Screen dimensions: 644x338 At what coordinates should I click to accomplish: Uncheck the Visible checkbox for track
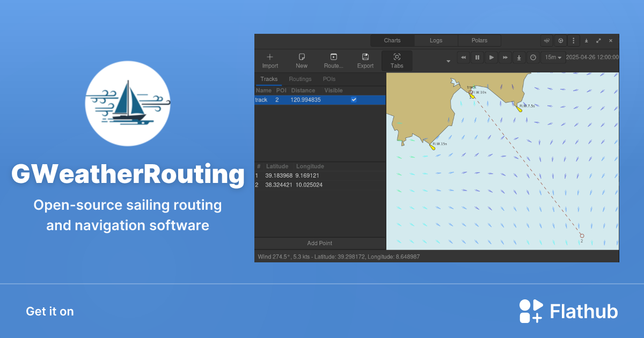coord(353,99)
